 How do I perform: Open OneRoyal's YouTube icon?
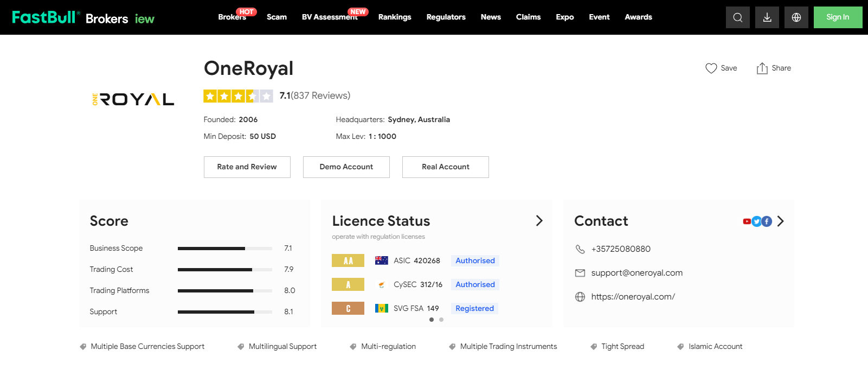coord(747,221)
